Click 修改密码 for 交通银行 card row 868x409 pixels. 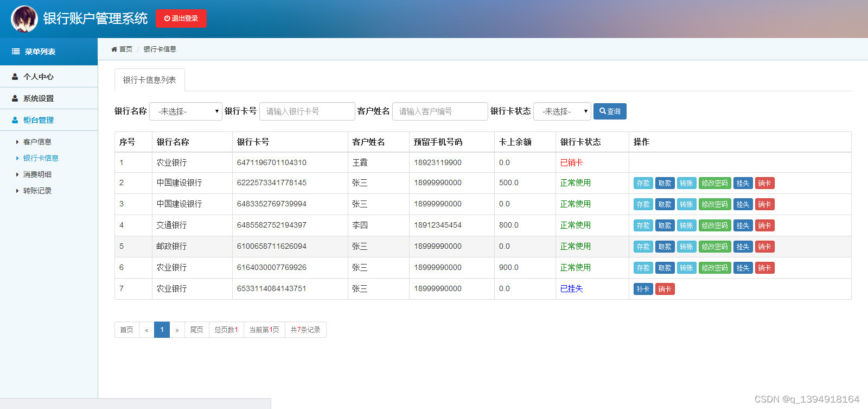click(x=715, y=226)
